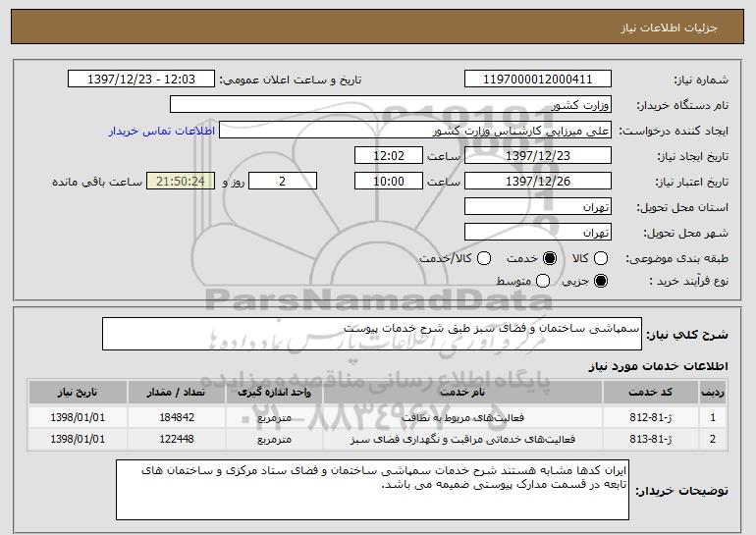Click the requester field علی میرزایی
756x535 pixels.
pyautogui.click(x=415, y=131)
